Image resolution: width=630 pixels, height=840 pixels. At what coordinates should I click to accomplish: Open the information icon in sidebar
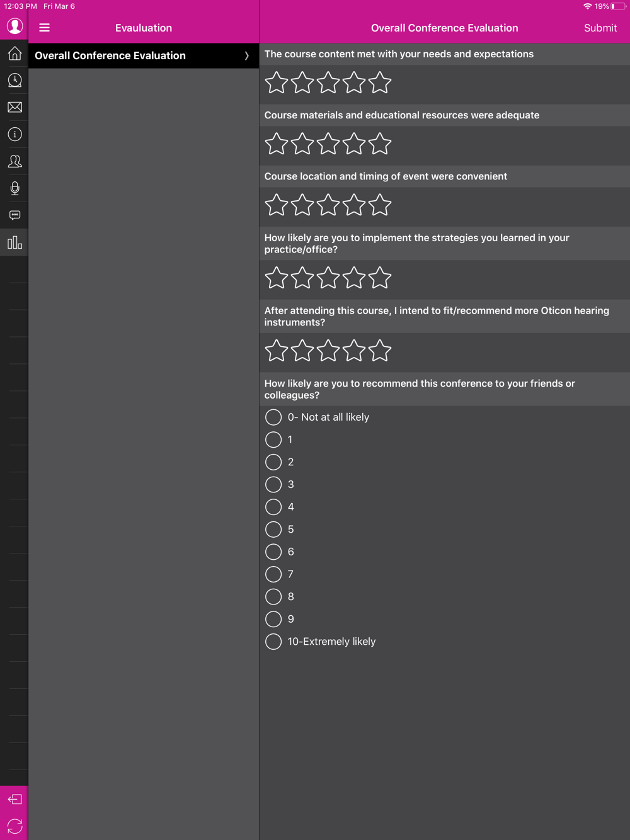[x=14, y=134]
